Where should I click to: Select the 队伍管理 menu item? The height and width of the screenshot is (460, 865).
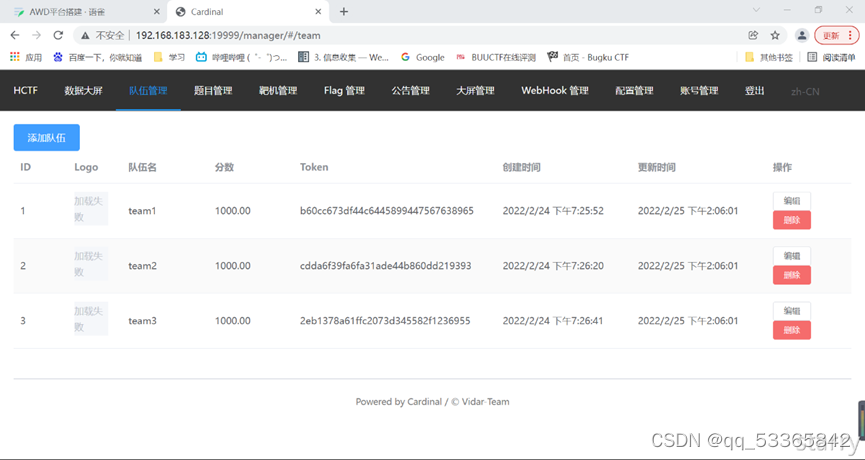pos(148,90)
